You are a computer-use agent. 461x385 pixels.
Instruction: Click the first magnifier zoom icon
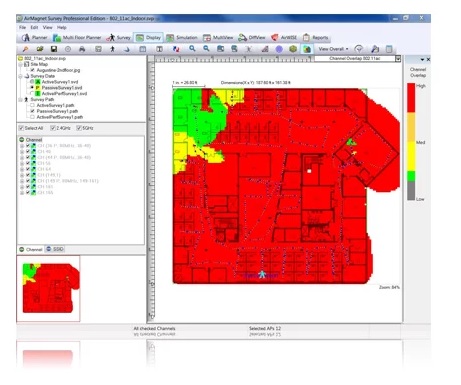[192, 49]
